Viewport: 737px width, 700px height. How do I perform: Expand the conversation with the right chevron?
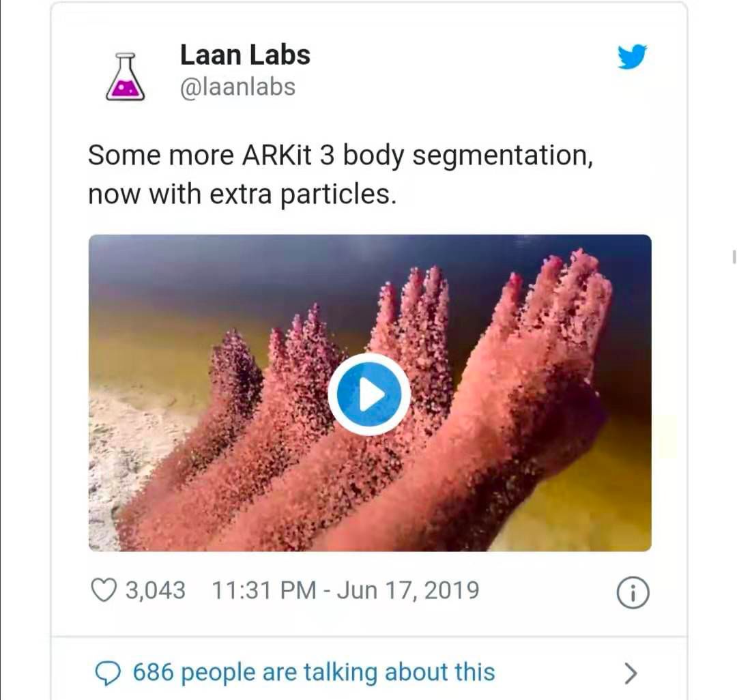point(631,673)
